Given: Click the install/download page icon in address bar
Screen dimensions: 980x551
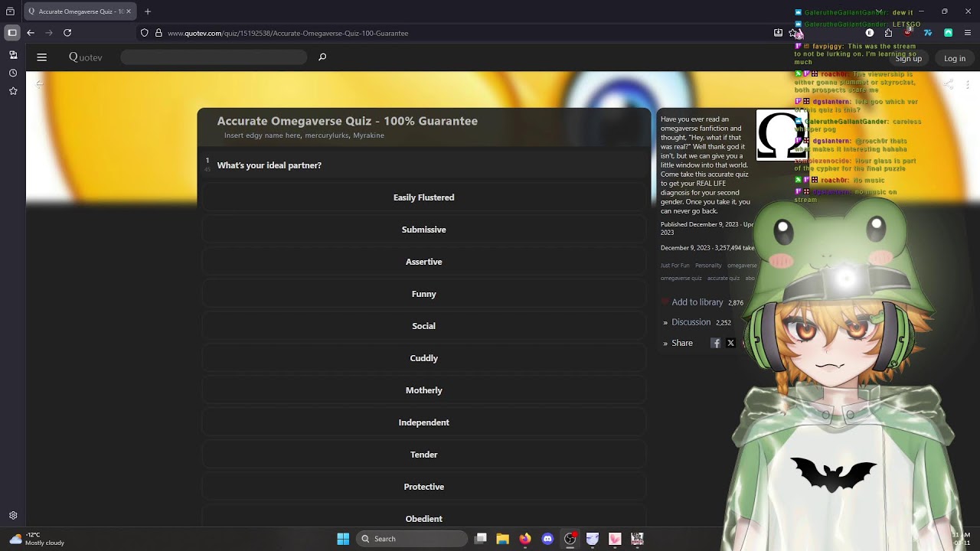Looking at the screenshot, I should pos(778,33).
